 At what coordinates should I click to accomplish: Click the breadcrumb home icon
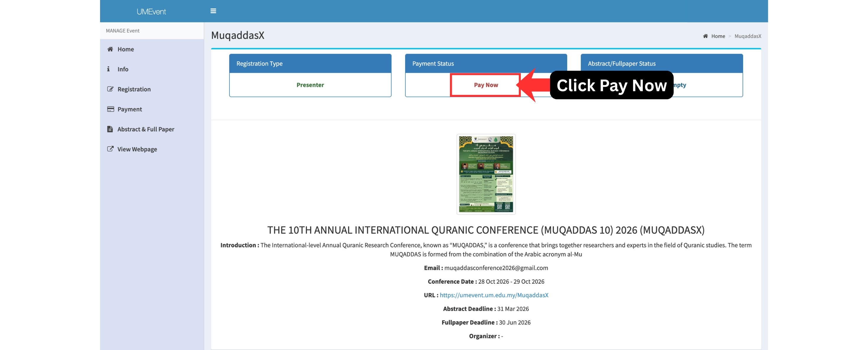pyautogui.click(x=705, y=36)
